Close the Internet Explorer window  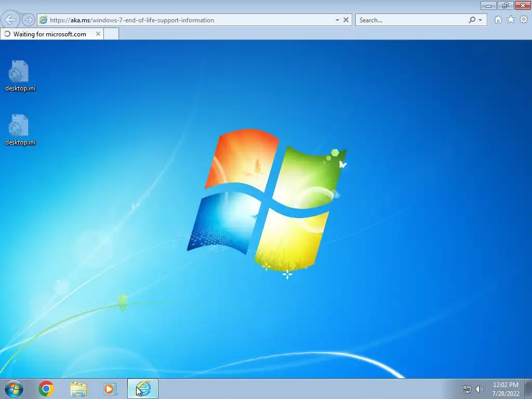[x=523, y=5]
